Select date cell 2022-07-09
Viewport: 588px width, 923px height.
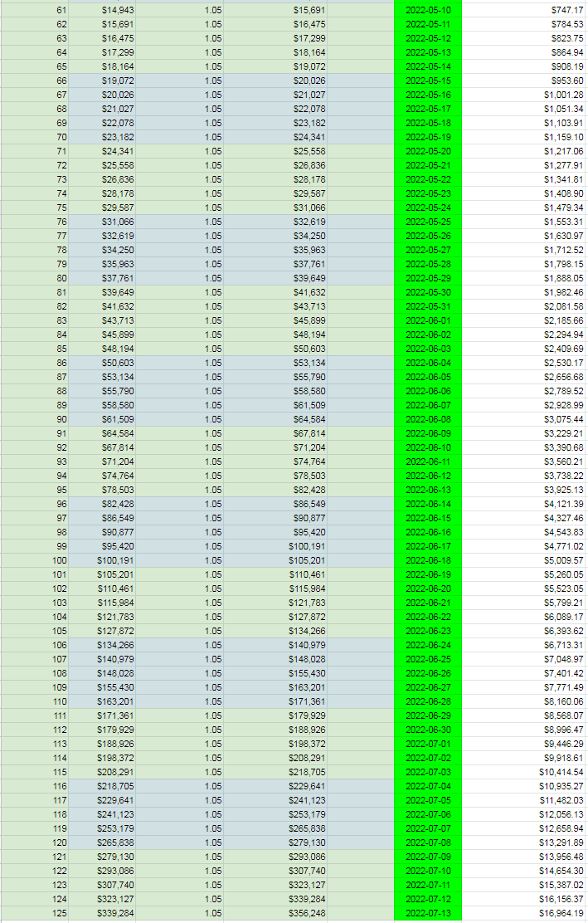[428, 857]
